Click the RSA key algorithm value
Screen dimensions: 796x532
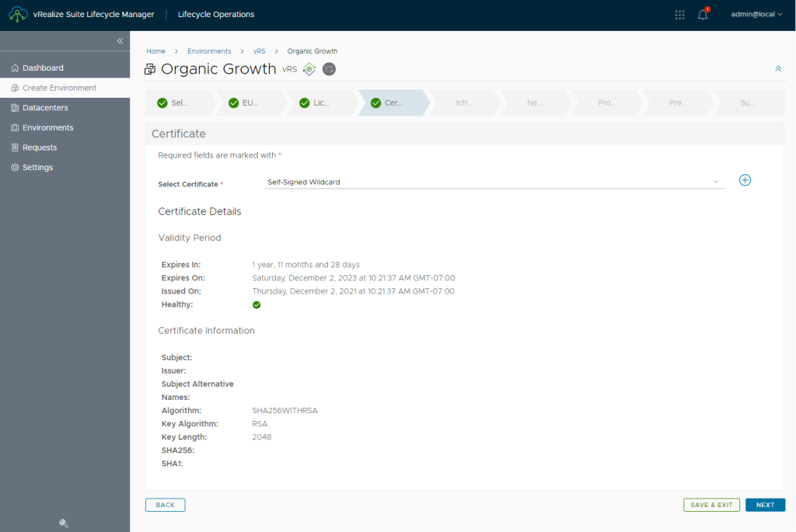point(260,423)
